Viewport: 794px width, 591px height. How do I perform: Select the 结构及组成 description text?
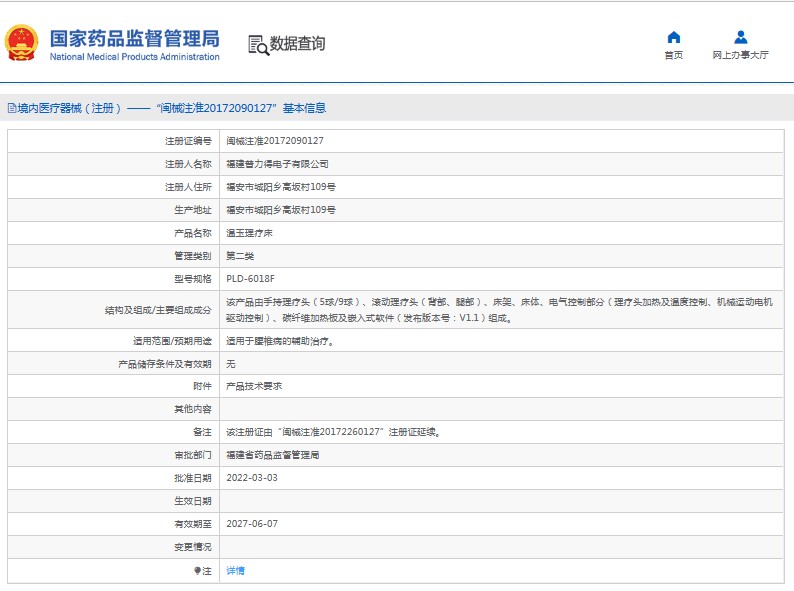pos(499,310)
